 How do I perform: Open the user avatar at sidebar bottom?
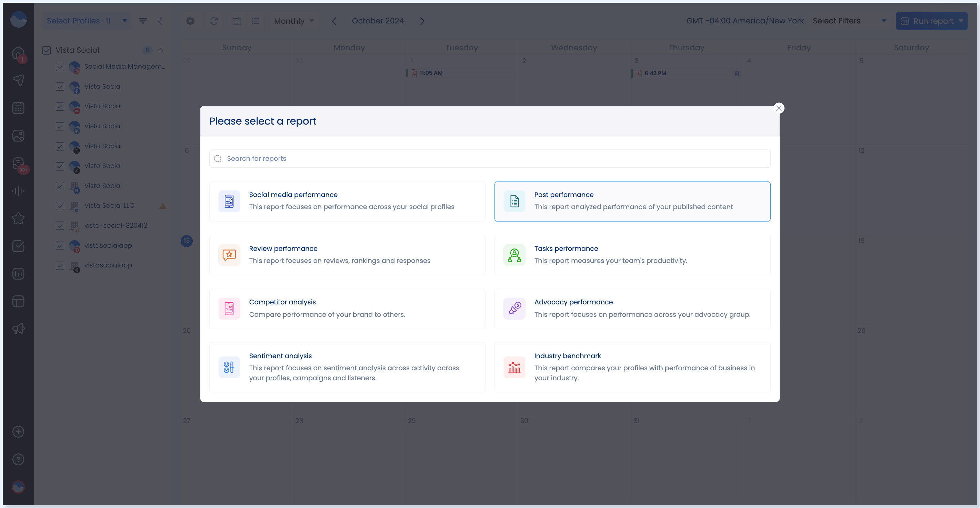coord(18,487)
